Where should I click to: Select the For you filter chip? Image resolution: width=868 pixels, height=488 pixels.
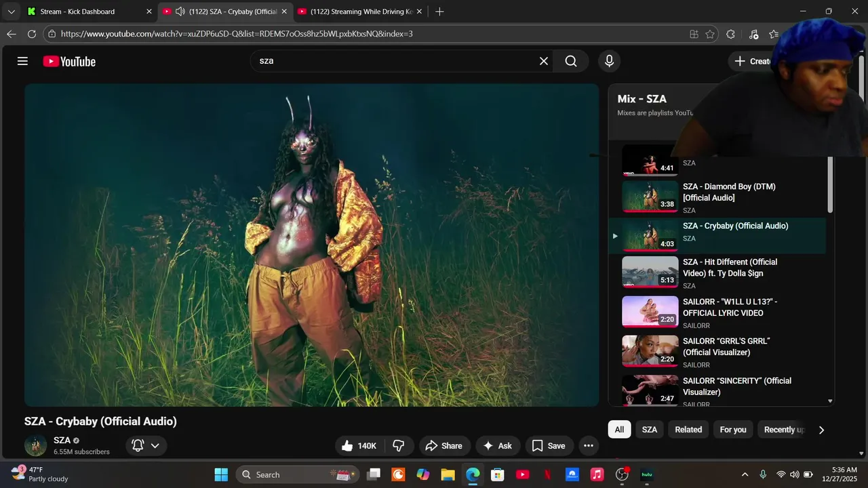pos(733,429)
